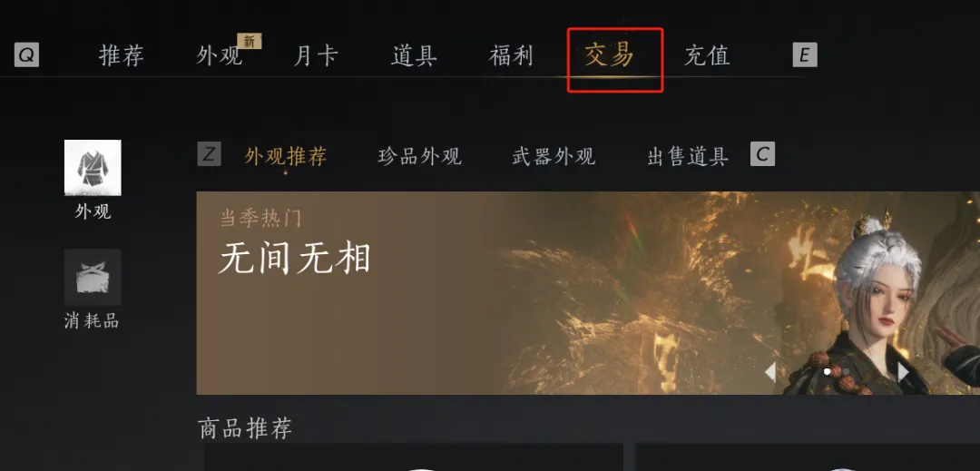Open the 道具 tab

coord(414,55)
